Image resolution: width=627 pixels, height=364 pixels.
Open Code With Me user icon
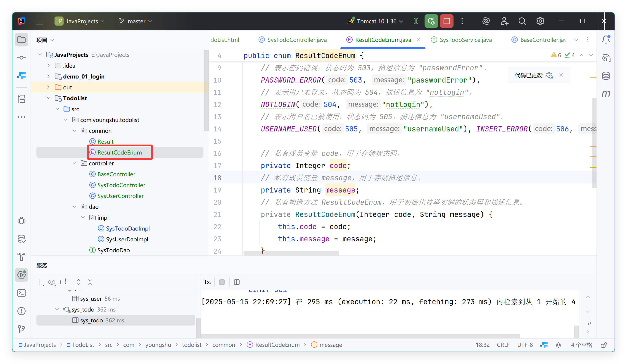[504, 21]
